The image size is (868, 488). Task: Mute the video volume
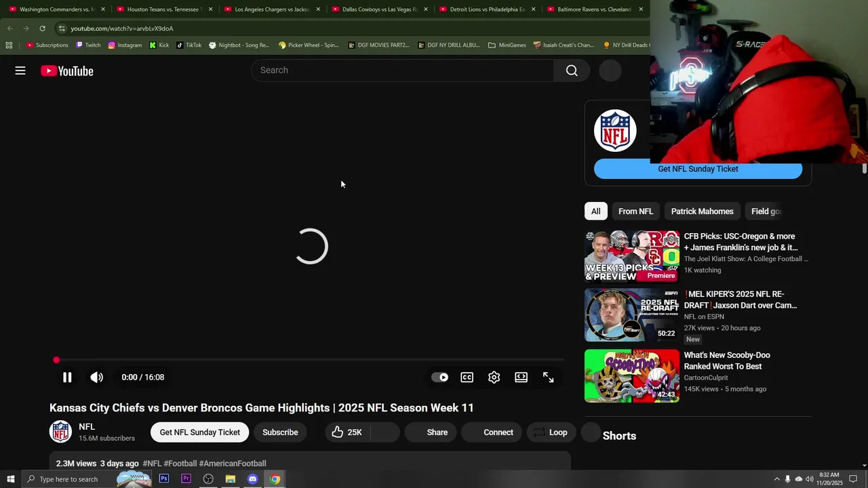97,378
